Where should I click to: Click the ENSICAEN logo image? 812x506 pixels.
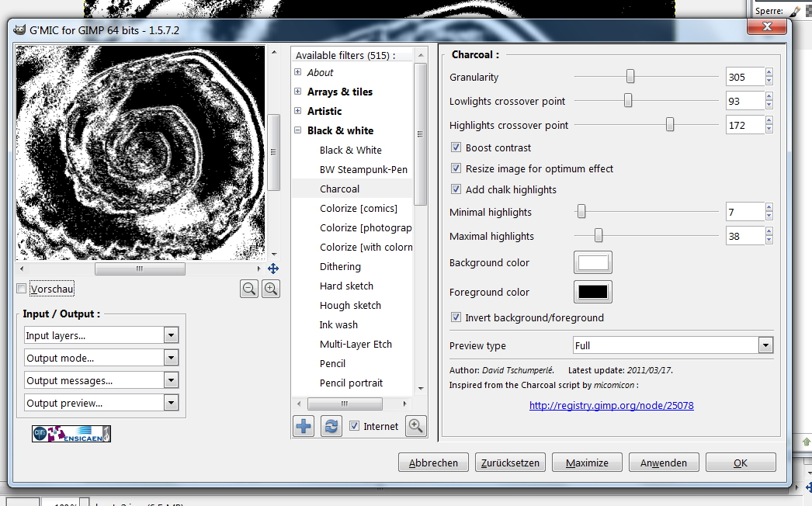pyautogui.click(x=71, y=434)
